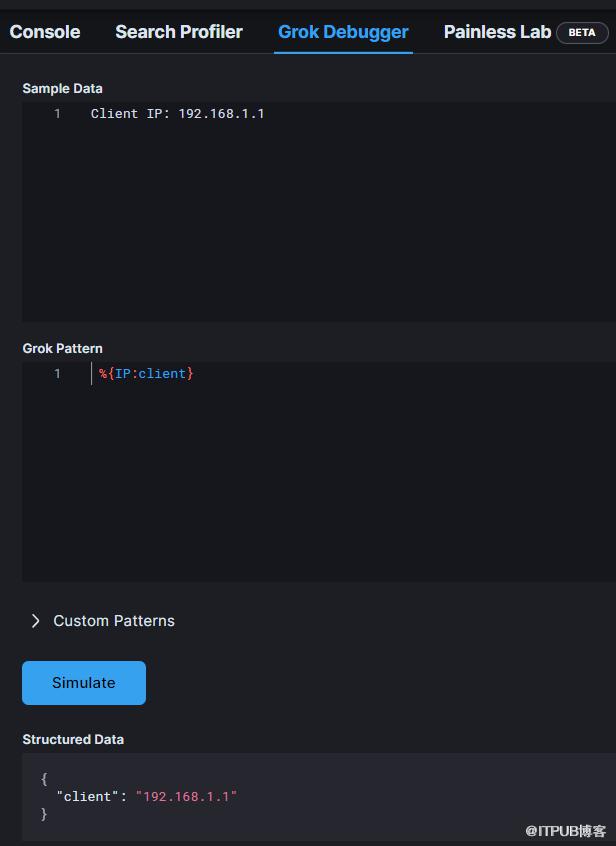Select line number 1 in Grok Pattern
Viewport: 616px width, 846px height.
[57, 374]
